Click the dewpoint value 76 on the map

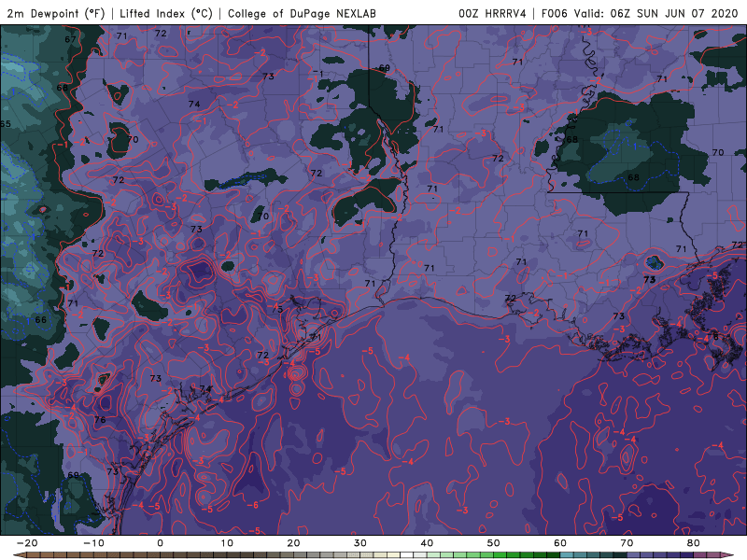tap(100, 419)
